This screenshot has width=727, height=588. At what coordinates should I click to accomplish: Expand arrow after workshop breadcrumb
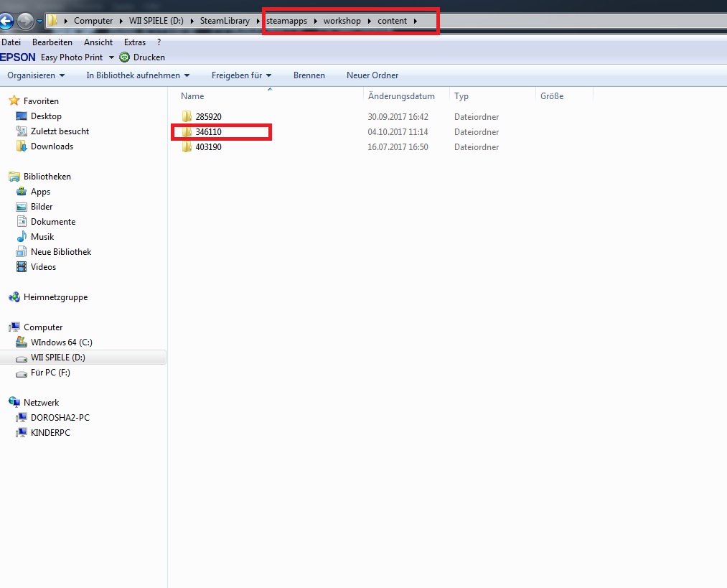(x=369, y=21)
